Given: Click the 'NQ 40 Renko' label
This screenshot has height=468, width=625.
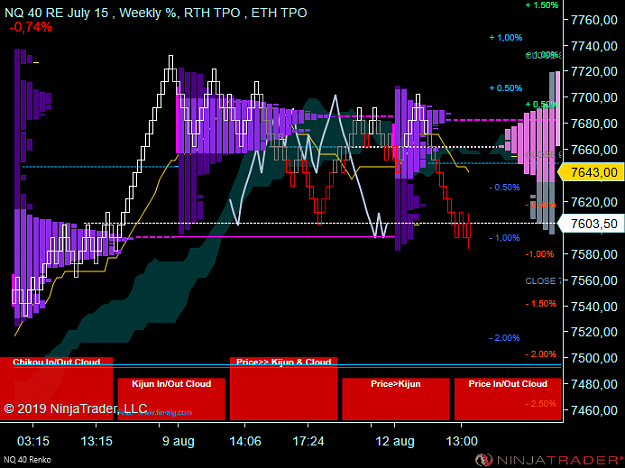Looking at the screenshot, I should pos(27,460).
